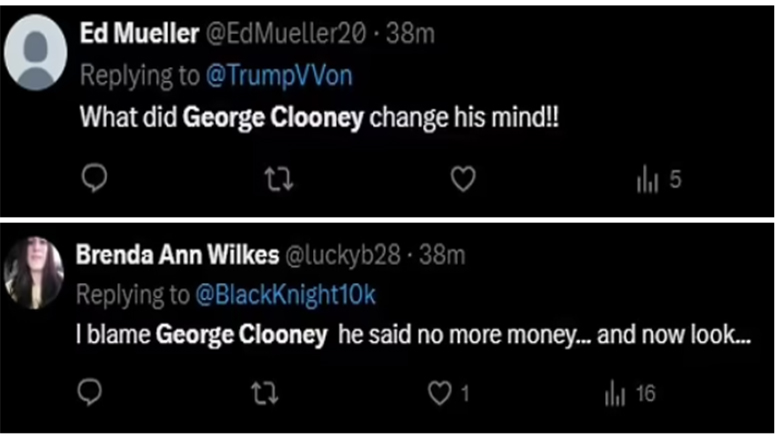Reply to Brenda Ann Wilkes's tweet
This screenshot has width=782, height=440.
tap(93, 393)
